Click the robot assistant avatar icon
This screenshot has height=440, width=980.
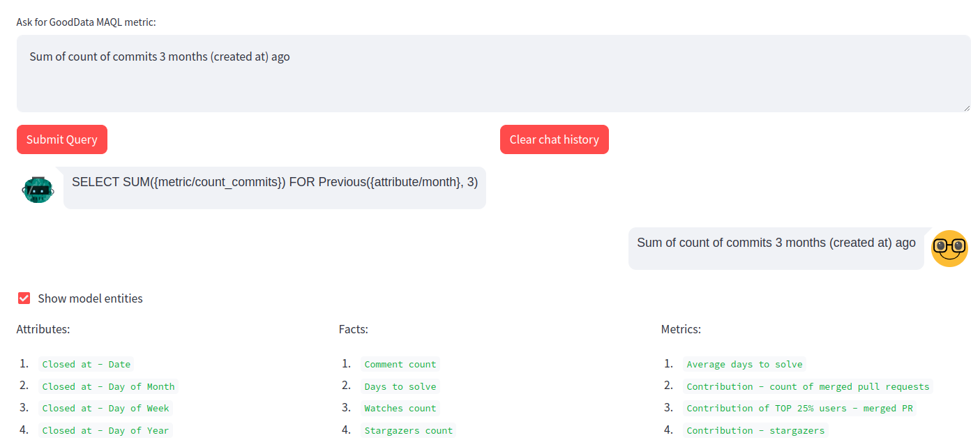[38, 188]
